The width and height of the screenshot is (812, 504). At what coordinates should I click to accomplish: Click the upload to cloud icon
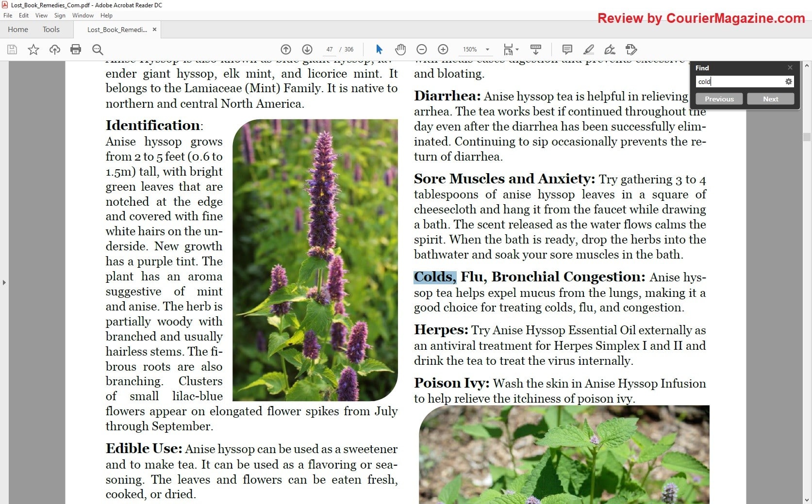(x=55, y=49)
